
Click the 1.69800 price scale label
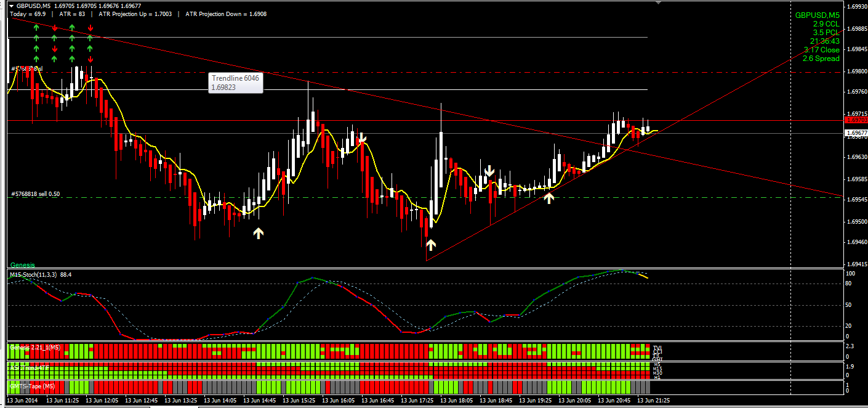coord(857,71)
